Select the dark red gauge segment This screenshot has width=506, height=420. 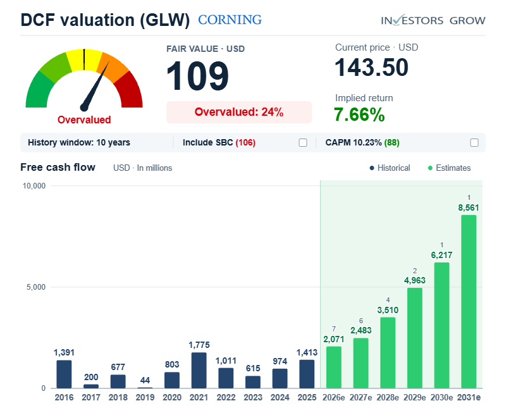pyautogui.click(x=130, y=91)
